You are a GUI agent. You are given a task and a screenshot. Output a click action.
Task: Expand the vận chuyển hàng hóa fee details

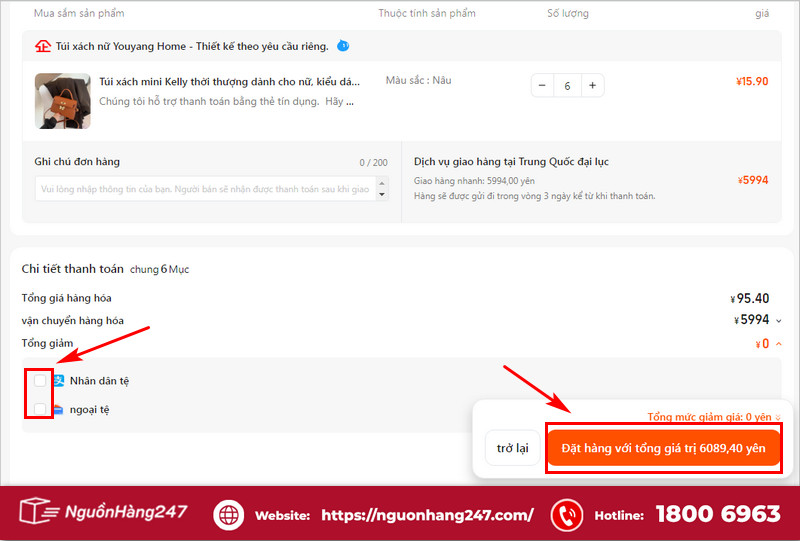(x=778, y=321)
